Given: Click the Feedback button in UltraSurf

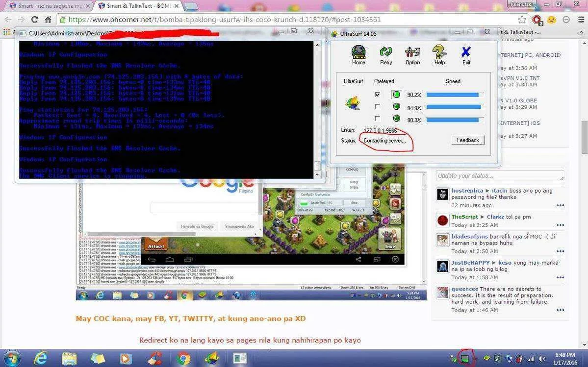Looking at the screenshot, I should click(x=468, y=140).
